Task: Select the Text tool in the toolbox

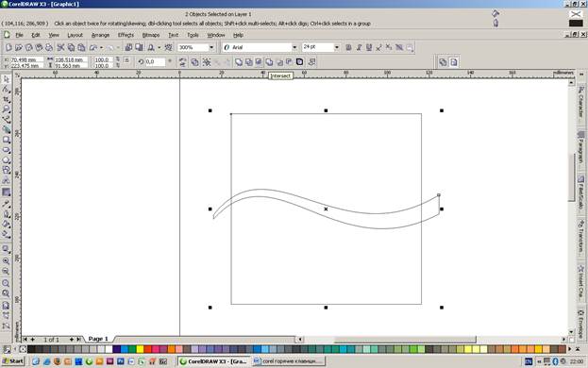Action: click(6, 180)
